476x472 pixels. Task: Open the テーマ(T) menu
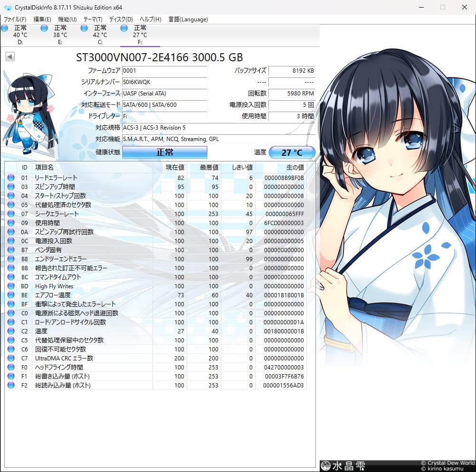click(x=94, y=19)
